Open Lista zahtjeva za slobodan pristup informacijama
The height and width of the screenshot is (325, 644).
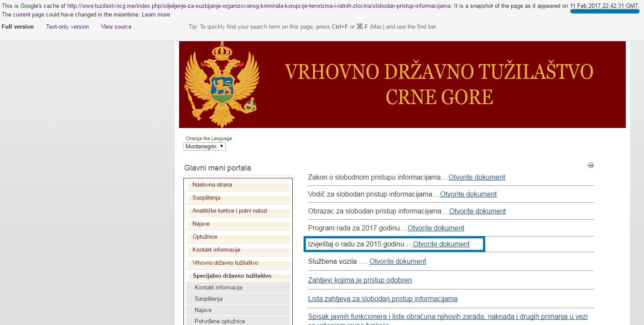pyautogui.click(x=383, y=299)
